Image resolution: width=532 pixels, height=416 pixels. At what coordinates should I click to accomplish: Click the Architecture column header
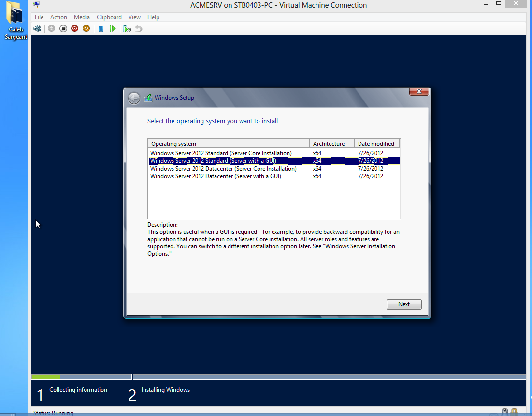pyautogui.click(x=332, y=144)
